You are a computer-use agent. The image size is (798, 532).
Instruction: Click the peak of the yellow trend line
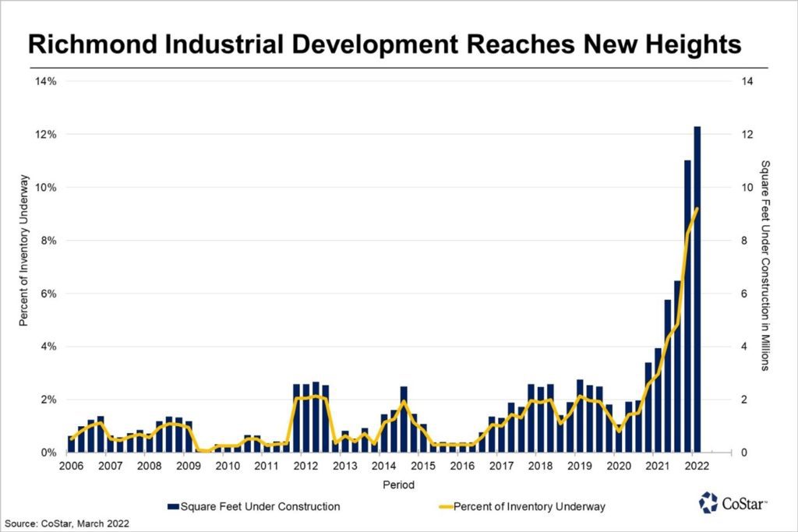696,209
